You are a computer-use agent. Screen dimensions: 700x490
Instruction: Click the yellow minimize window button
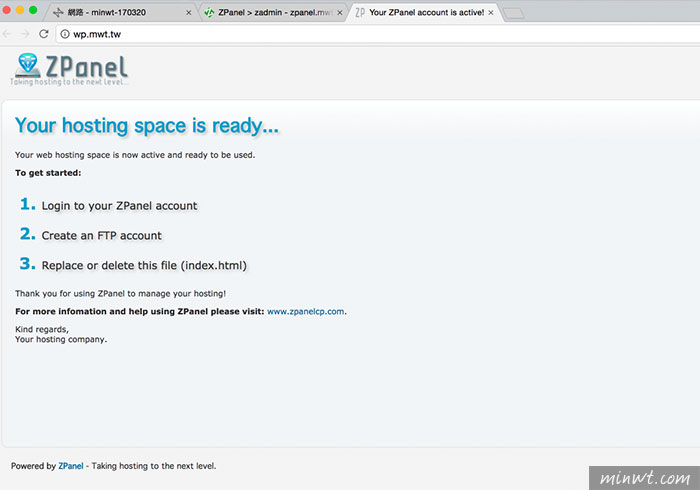(x=20, y=10)
